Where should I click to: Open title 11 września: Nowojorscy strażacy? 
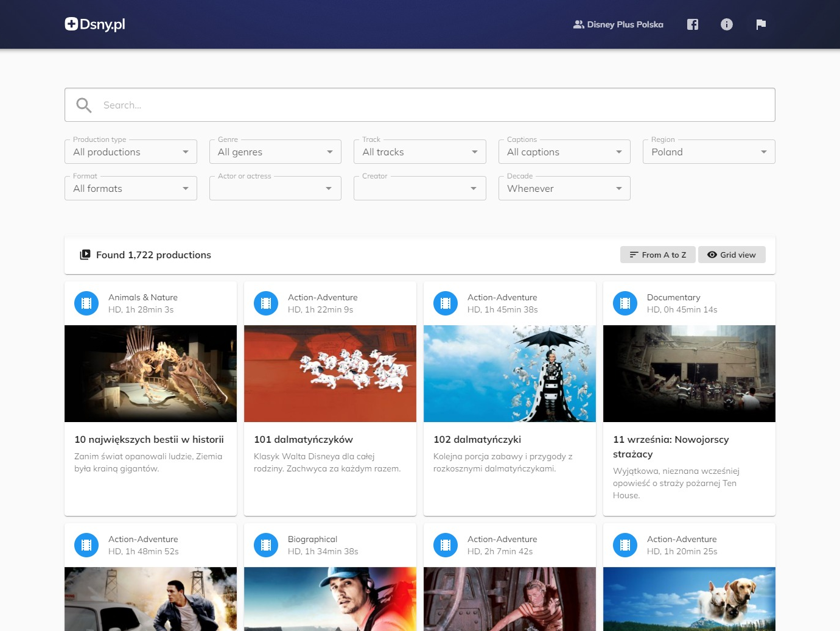click(671, 446)
